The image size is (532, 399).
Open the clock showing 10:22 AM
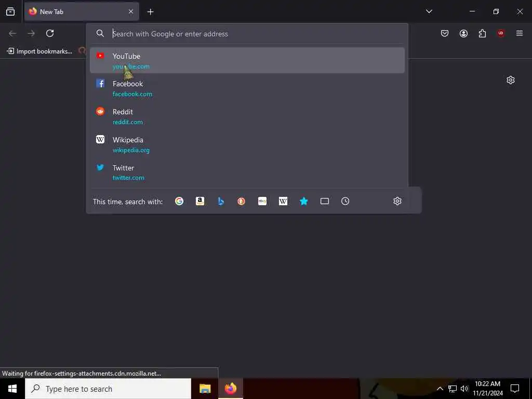click(487, 389)
